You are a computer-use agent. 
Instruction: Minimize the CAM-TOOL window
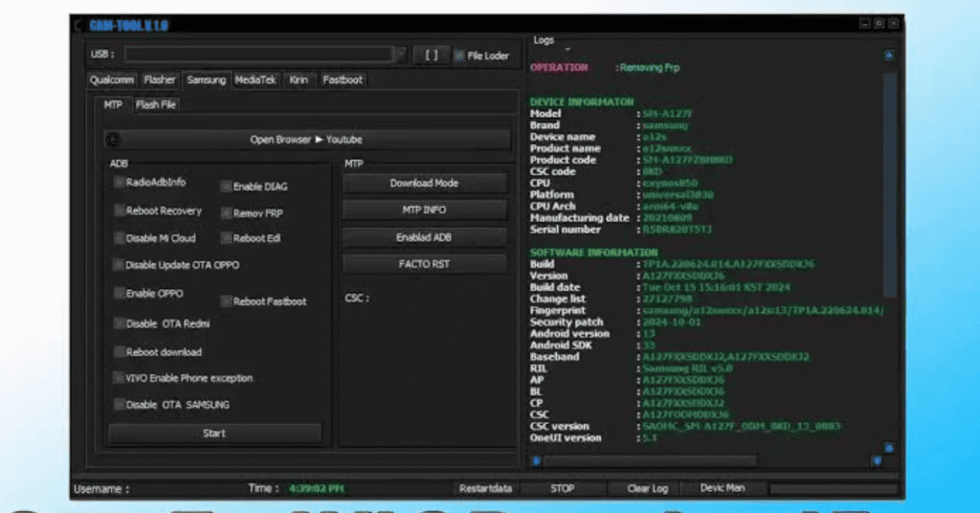[x=865, y=24]
